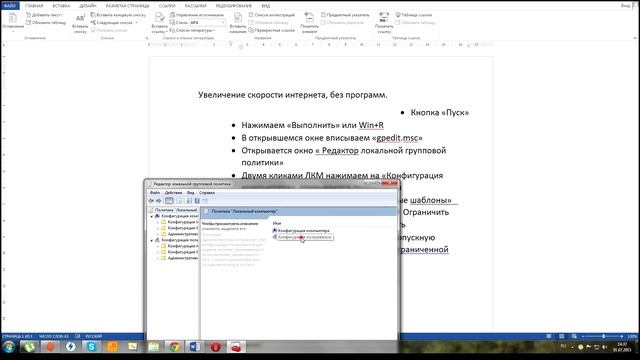Open Вид menu in the policy editor

pos(191,193)
